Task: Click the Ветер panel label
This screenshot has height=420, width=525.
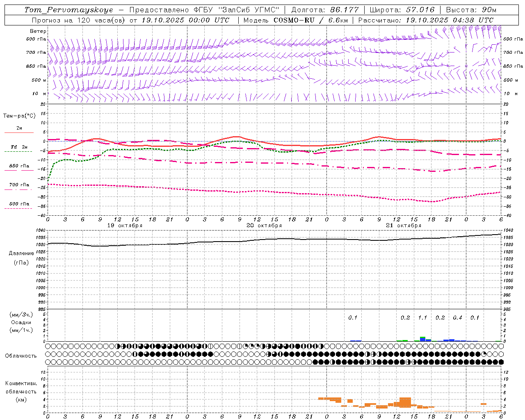Action: coord(38,31)
